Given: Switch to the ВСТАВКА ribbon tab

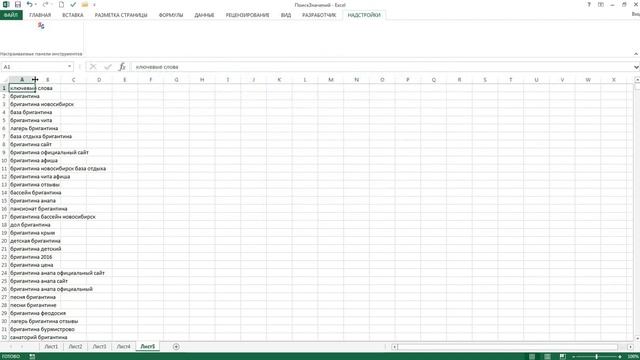Looking at the screenshot, I should (x=73, y=15).
